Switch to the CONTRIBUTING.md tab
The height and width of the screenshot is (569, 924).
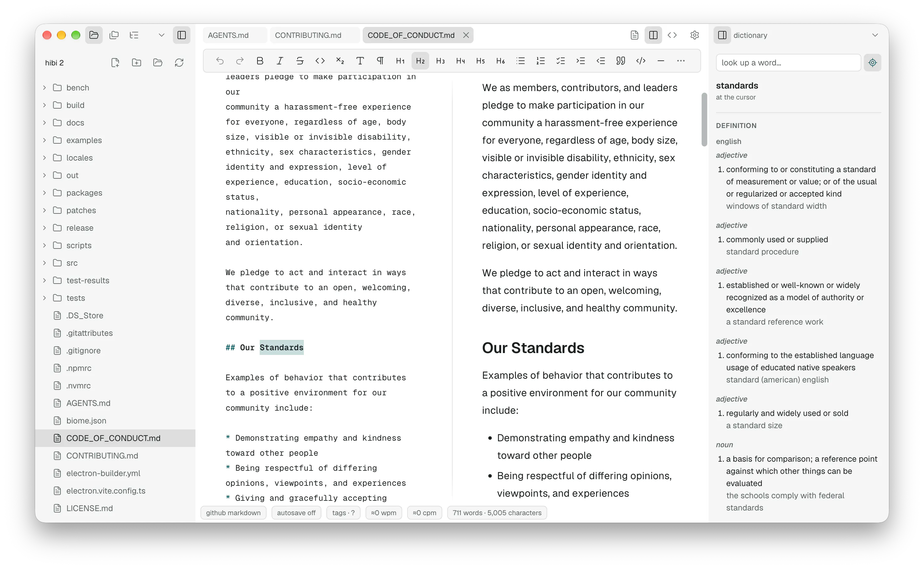[x=314, y=35]
